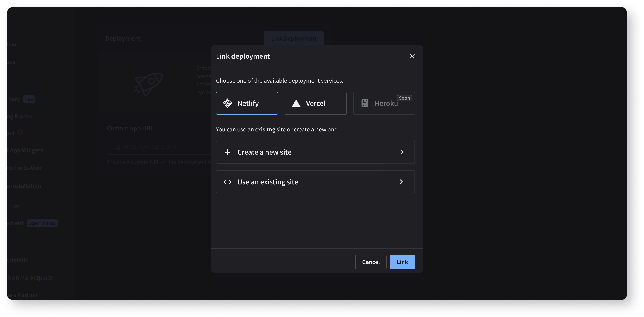Click the New badge in sidebar

point(29,99)
